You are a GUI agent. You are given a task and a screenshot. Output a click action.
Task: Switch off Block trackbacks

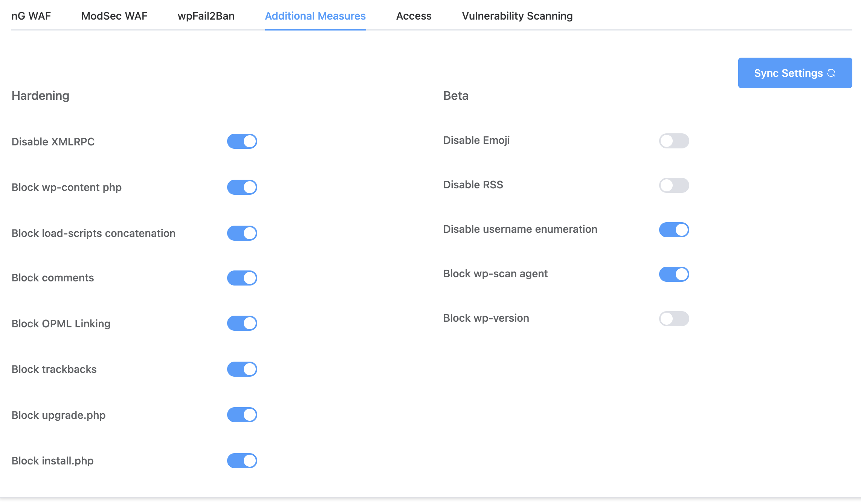click(x=242, y=369)
